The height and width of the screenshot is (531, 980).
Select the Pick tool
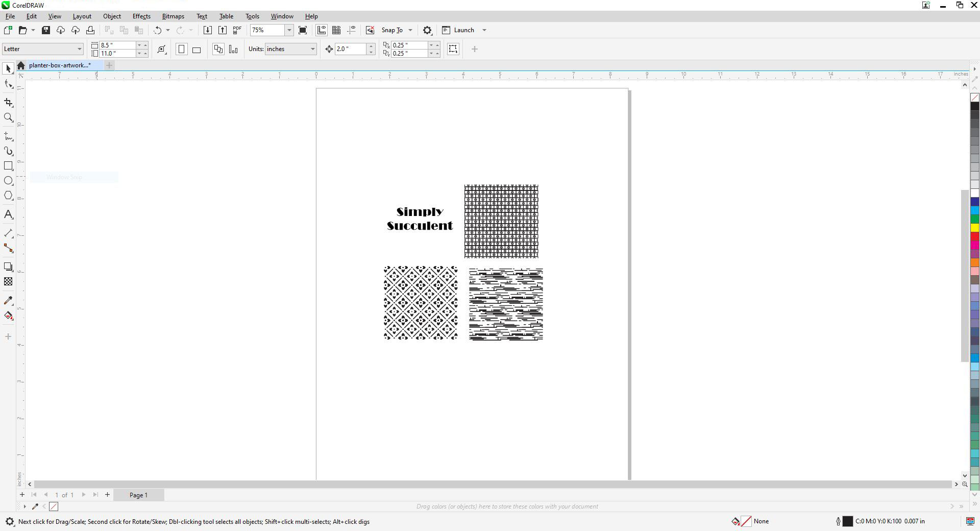(x=8, y=68)
